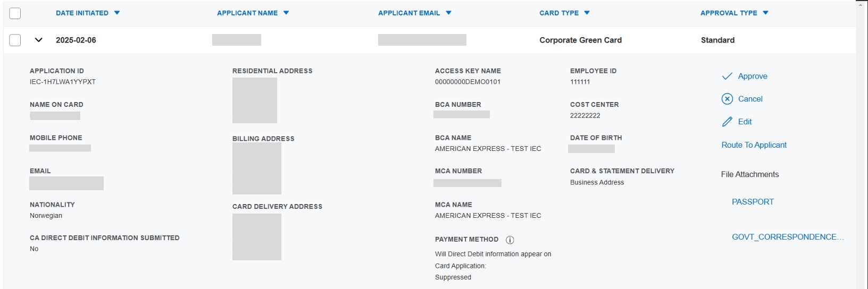Sort by the Card Type column header
Viewport: 868px width, 289px height.
(558, 13)
